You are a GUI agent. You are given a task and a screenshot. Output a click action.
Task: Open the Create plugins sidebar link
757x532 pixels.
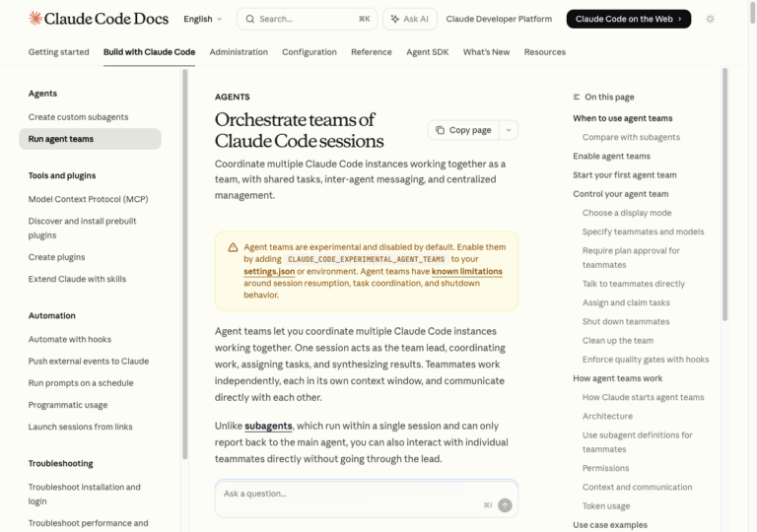(x=56, y=257)
